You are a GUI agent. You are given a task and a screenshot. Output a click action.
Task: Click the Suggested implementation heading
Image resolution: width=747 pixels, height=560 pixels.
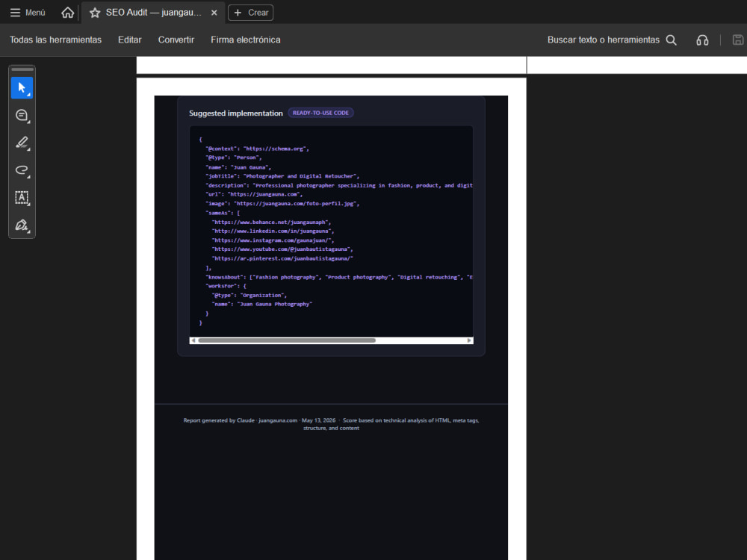coord(236,113)
